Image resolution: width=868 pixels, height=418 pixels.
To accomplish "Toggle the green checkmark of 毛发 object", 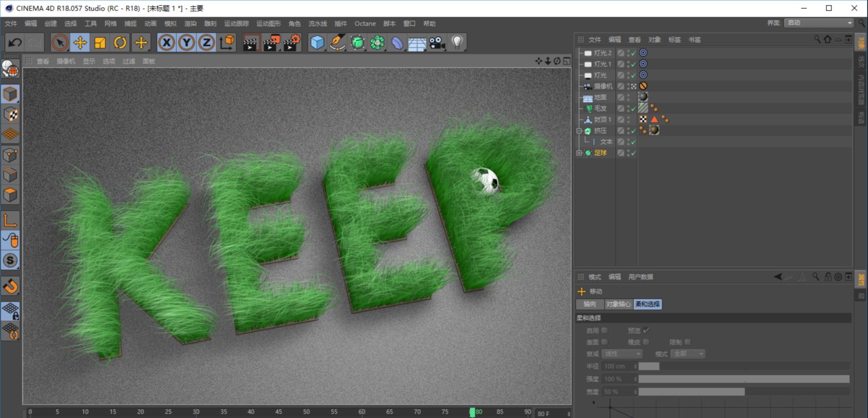I will [633, 109].
